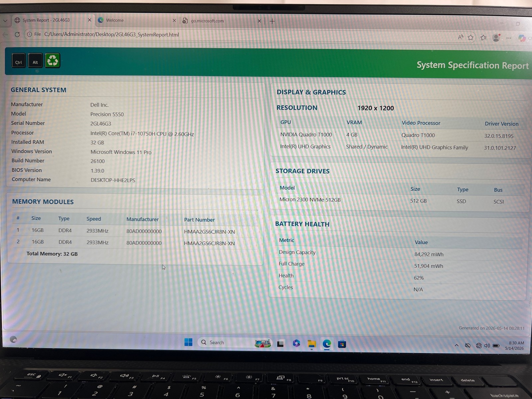The width and height of the screenshot is (532, 399).
Task: Select design capacity 84,292 mWh
Action: (x=429, y=254)
